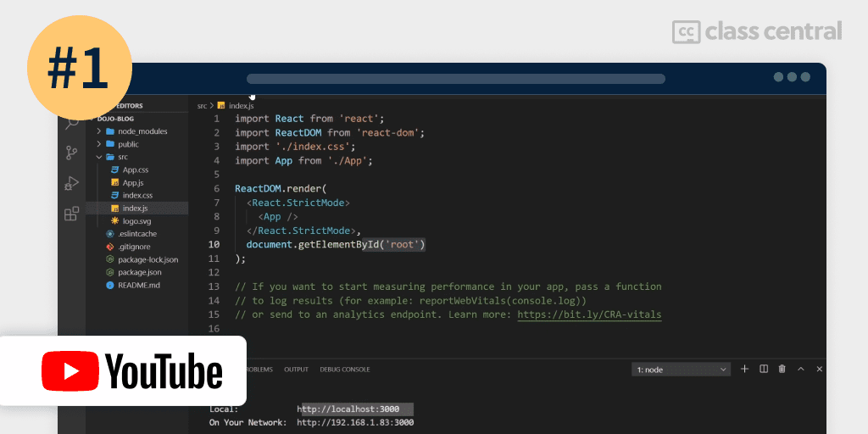Switch to the DEBUG CONSOLE tab
The width and height of the screenshot is (868, 434).
(345, 370)
